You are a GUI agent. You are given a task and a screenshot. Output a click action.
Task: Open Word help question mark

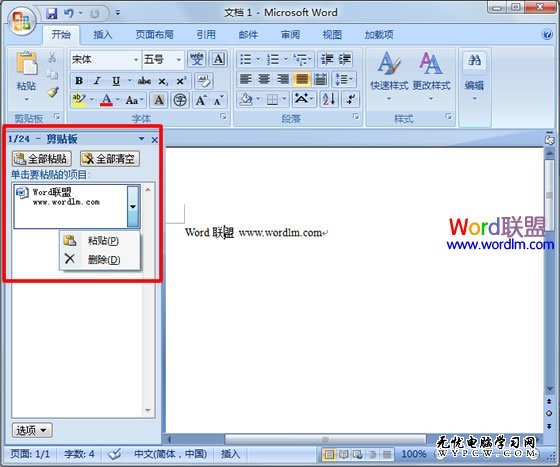[x=547, y=35]
